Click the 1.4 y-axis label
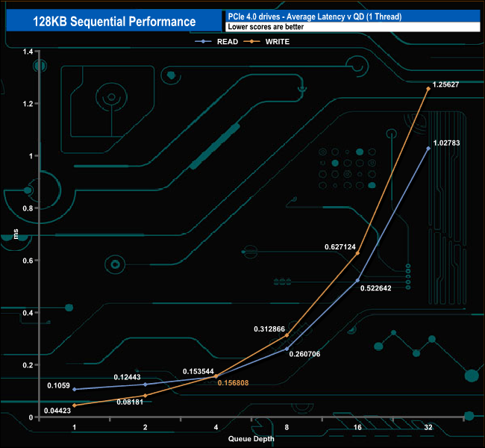The width and height of the screenshot is (485, 448). tap(28, 52)
